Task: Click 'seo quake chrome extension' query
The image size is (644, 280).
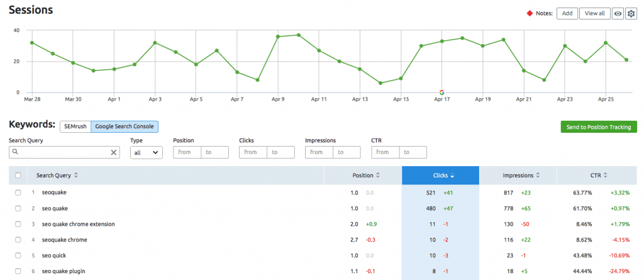Action: pyautogui.click(x=79, y=224)
